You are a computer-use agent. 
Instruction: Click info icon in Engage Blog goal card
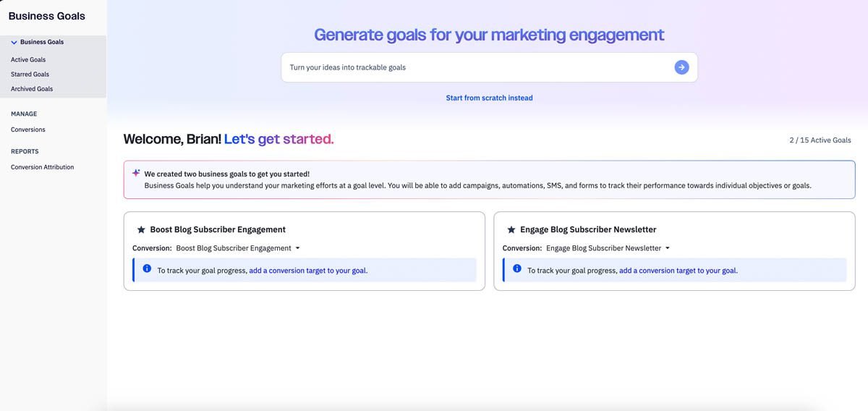tap(517, 269)
